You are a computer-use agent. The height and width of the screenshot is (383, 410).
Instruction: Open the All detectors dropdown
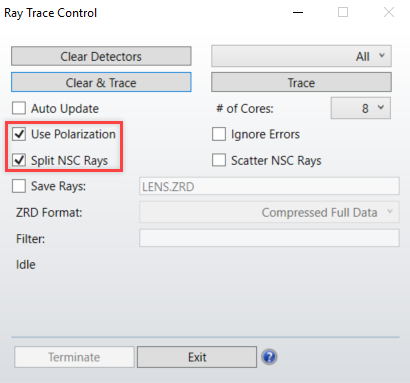pos(301,56)
